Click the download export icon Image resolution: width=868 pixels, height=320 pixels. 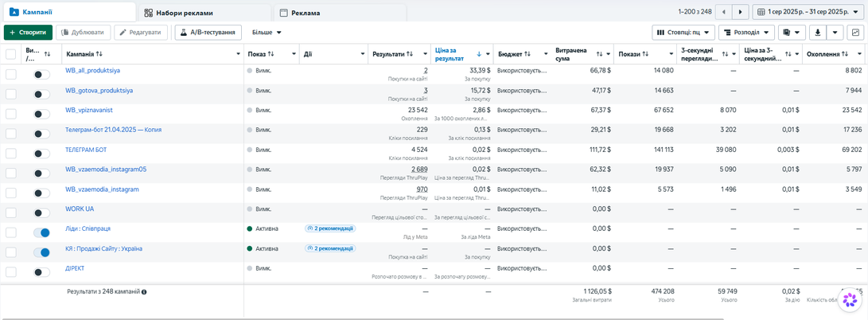pos(818,33)
